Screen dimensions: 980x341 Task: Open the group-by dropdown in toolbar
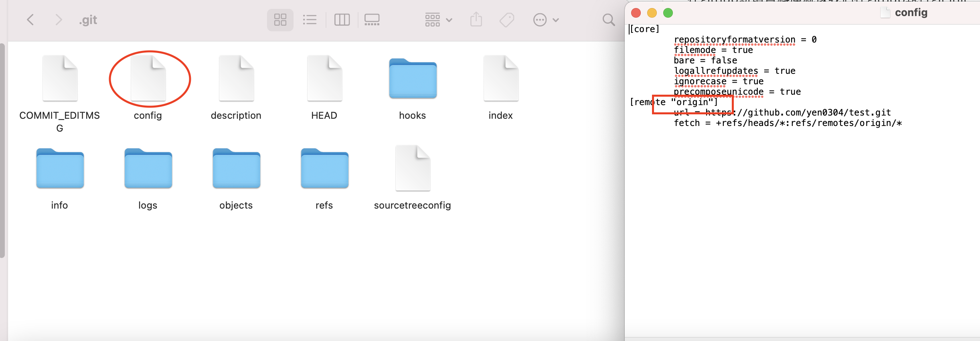tap(438, 20)
